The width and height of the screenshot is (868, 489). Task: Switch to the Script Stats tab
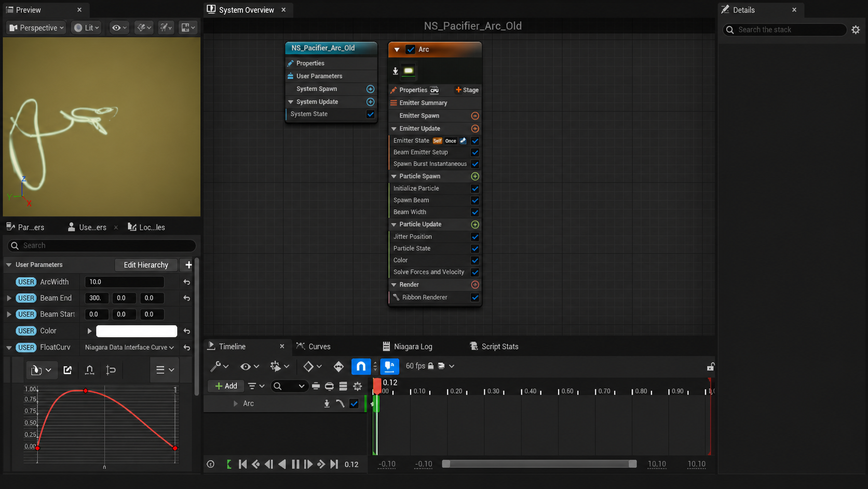click(494, 347)
